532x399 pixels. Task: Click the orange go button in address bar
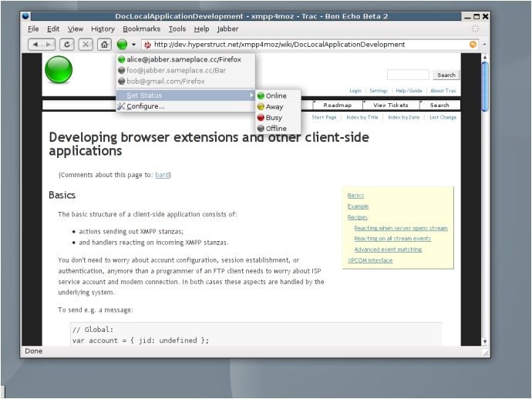point(473,45)
